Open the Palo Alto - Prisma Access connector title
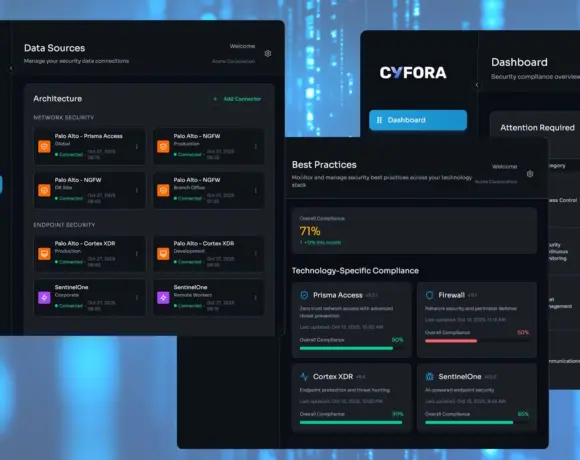This screenshot has width=580, height=460. pos(88,136)
